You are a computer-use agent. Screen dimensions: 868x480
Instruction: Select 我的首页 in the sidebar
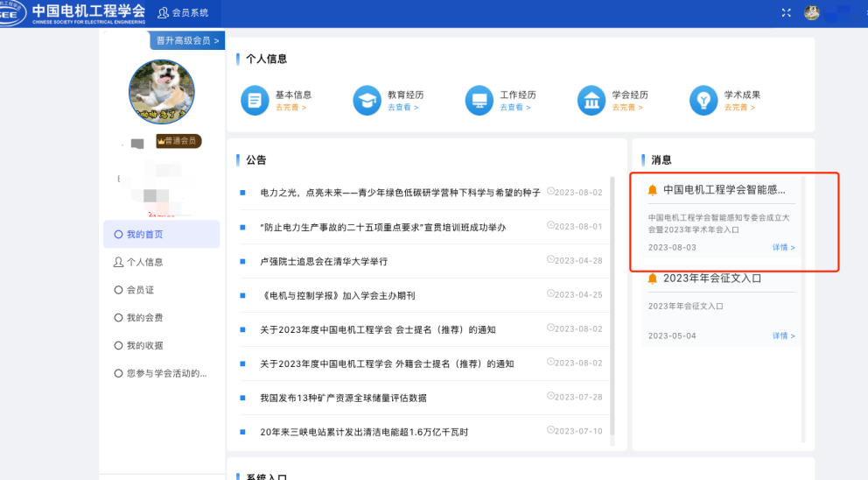click(162, 235)
